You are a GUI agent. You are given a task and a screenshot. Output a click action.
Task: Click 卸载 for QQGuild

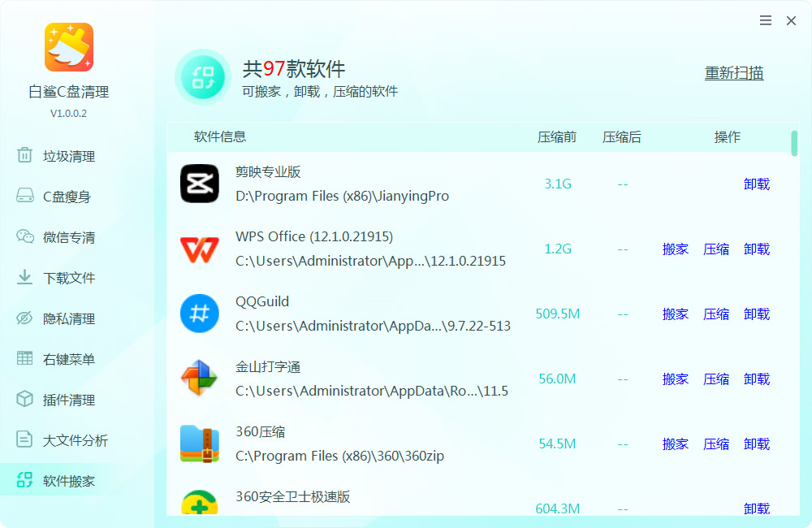point(757,314)
